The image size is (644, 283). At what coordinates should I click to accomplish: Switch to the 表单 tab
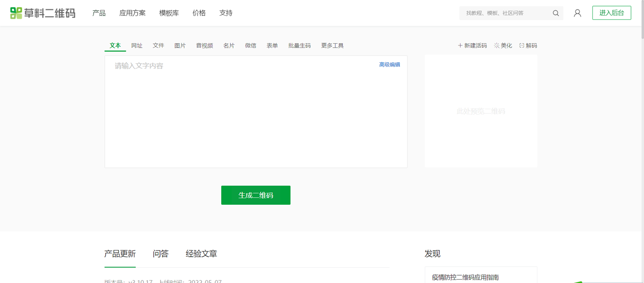pos(272,45)
